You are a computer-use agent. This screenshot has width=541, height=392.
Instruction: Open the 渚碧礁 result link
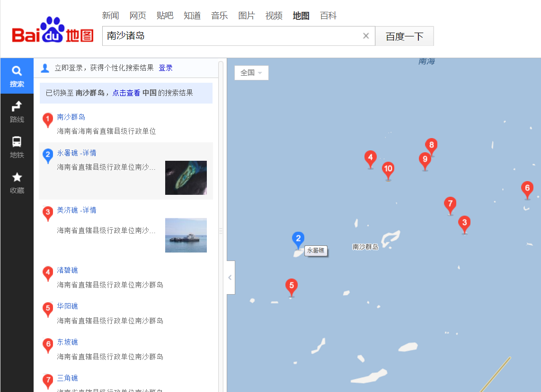point(68,270)
